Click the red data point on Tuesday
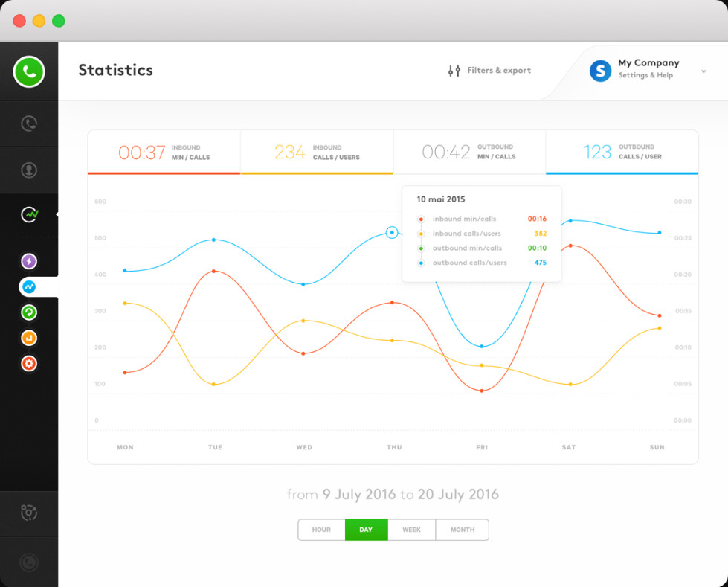 [x=213, y=271]
